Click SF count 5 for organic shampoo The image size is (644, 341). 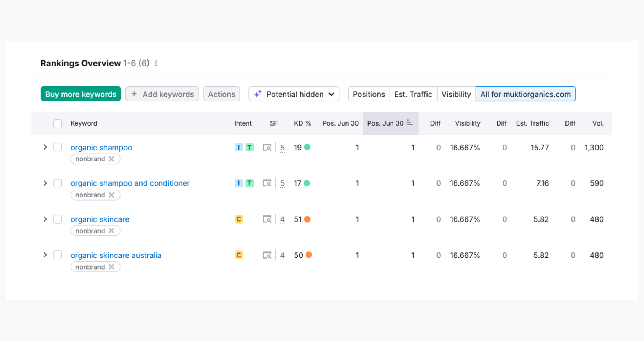click(x=283, y=148)
